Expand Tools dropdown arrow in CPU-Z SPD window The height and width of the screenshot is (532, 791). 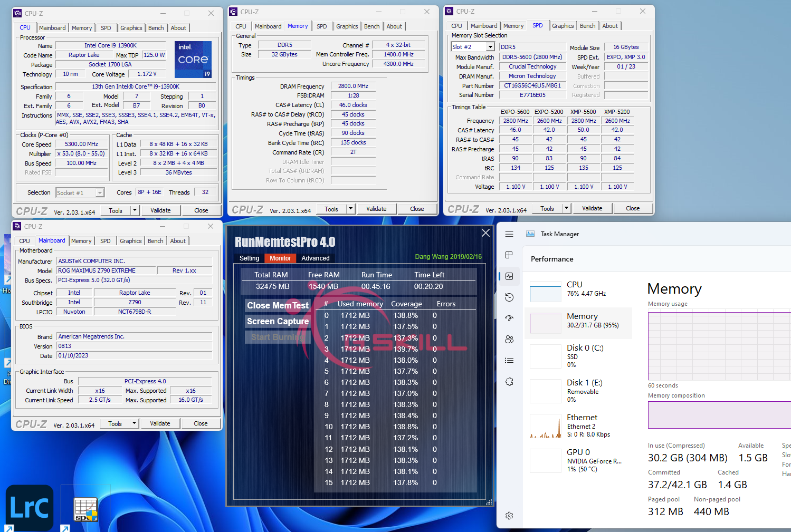(566, 208)
